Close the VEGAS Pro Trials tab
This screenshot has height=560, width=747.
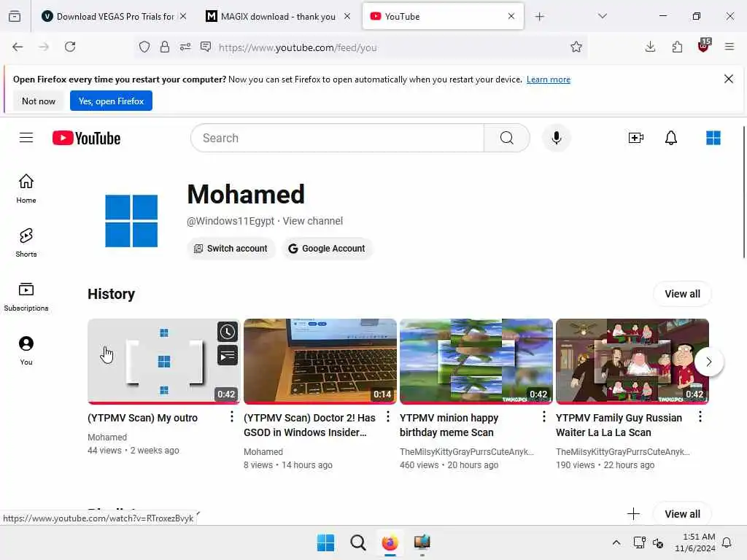183,17
